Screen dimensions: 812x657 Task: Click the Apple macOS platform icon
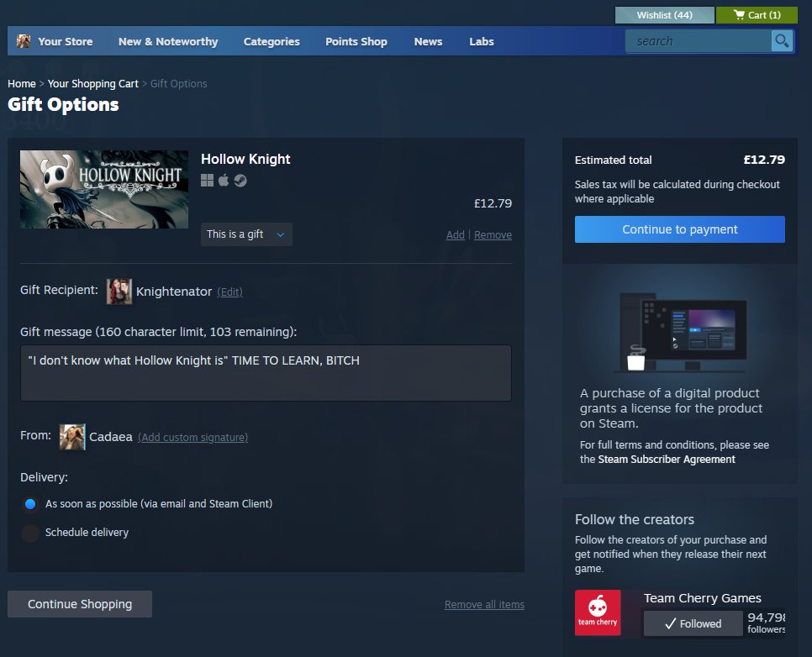pyautogui.click(x=224, y=180)
